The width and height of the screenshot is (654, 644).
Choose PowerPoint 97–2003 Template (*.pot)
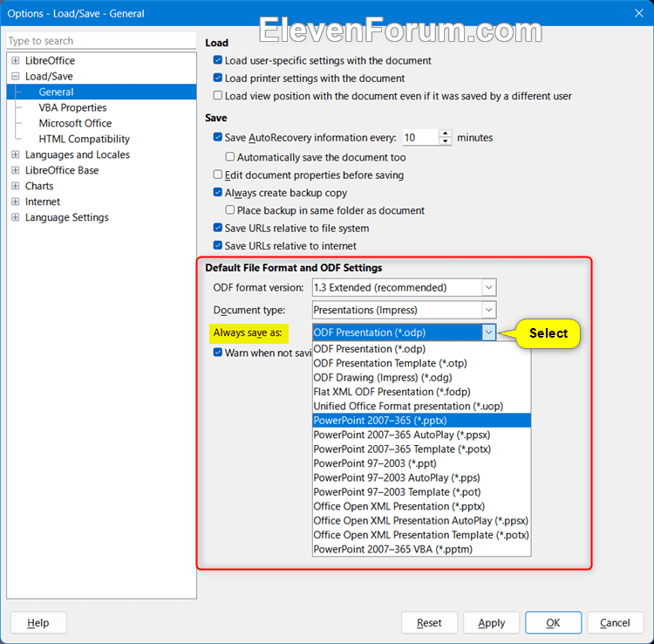(x=422, y=492)
